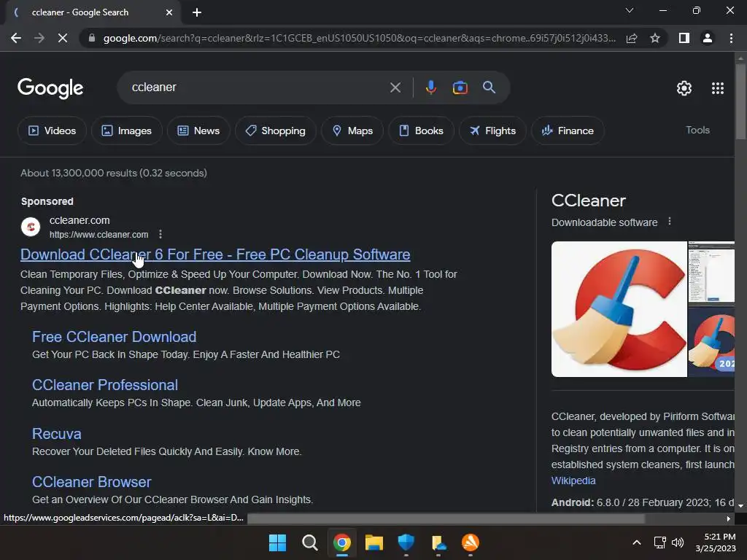The height and width of the screenshot is (560, 747).
Task: Show hidden system tray icons
Action: pos(636,542)
